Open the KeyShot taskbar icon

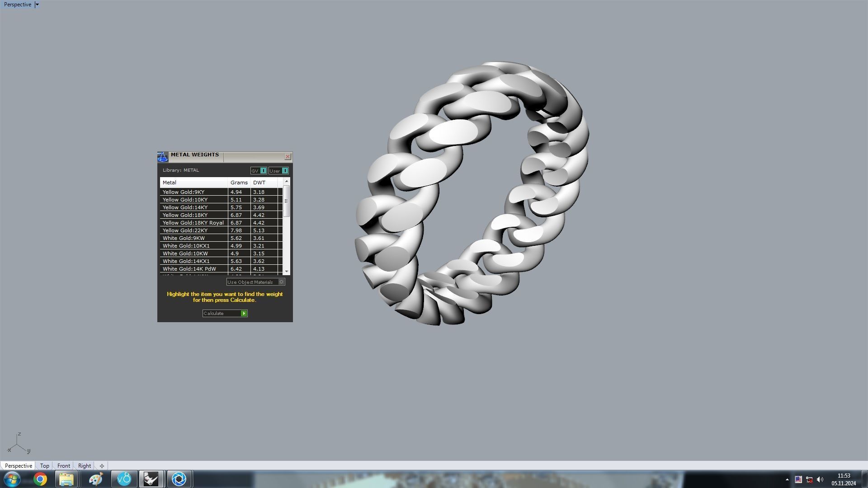[179, 479]
